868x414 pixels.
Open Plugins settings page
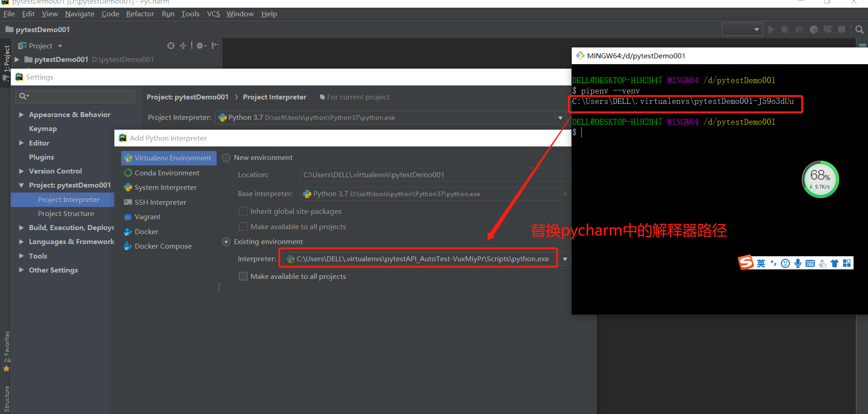click(x=42, y=157)
